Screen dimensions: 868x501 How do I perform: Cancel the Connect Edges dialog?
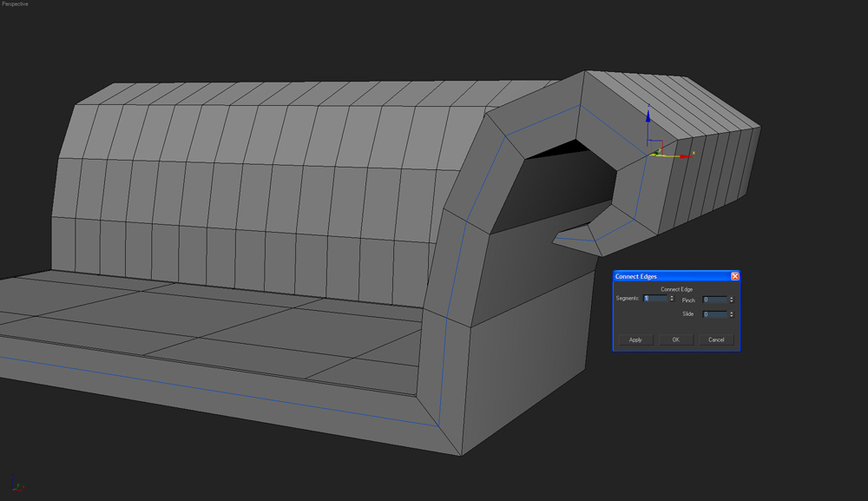pos(716,339)
